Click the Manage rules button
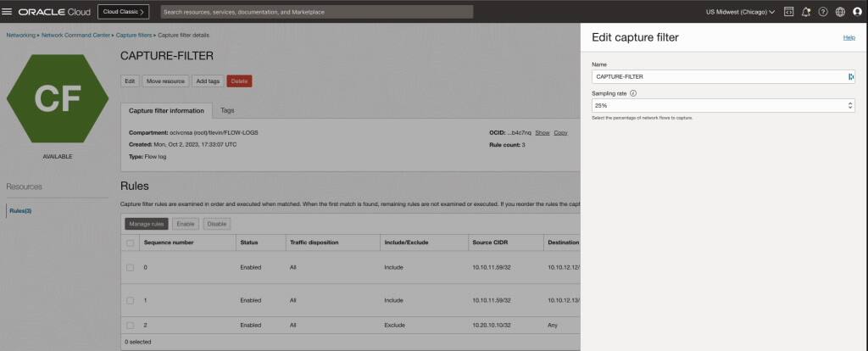This screenshot has width=868, height=351. pos(147,224)
